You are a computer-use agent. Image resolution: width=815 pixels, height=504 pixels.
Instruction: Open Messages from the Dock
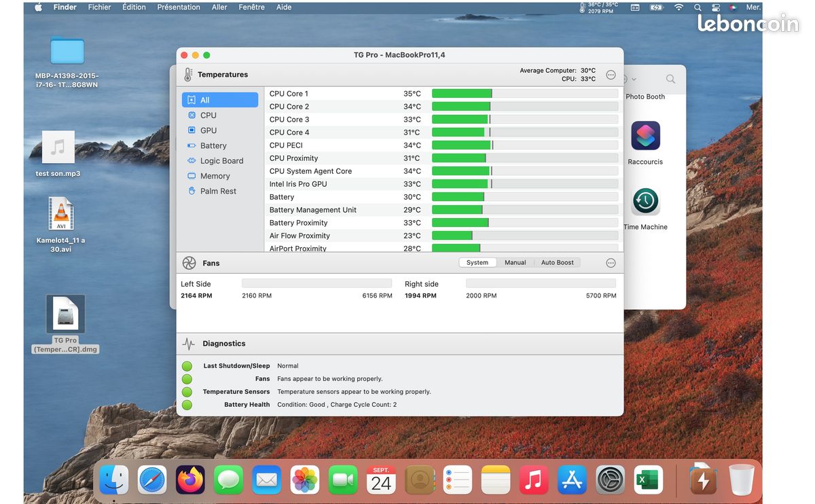coord(228,480)
